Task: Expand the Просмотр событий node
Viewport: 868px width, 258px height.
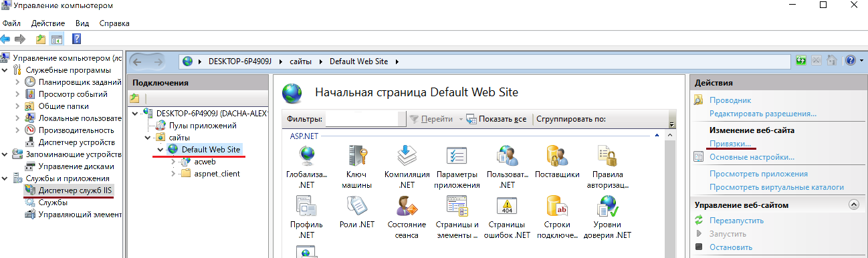Action: [18, 94]
